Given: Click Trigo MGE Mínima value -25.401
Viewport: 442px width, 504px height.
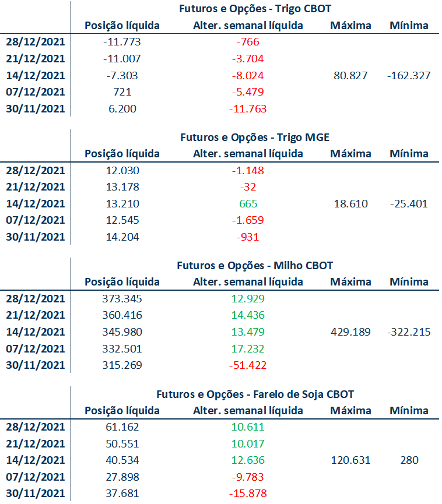Looking at the screenshot, I should click(409, 204).
